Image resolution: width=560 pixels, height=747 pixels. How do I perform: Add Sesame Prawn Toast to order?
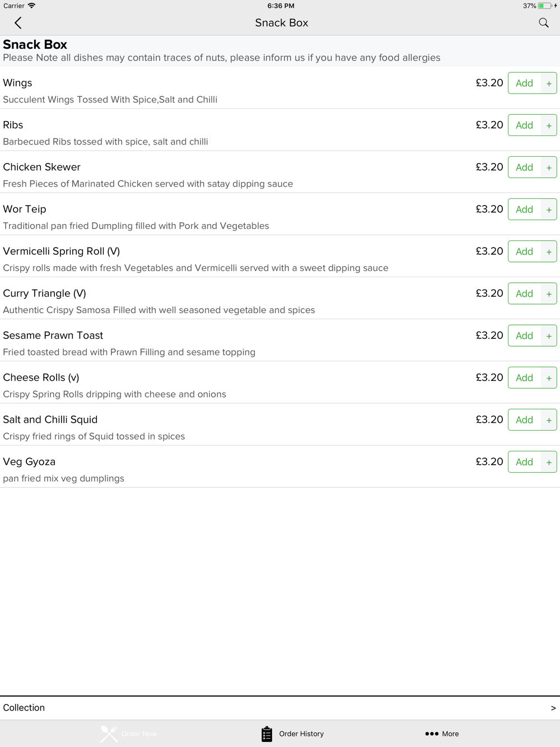point(524,335)
